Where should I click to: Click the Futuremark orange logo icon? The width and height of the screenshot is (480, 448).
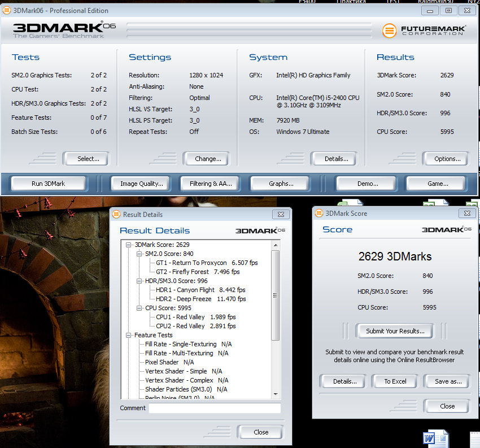[390, 31]
